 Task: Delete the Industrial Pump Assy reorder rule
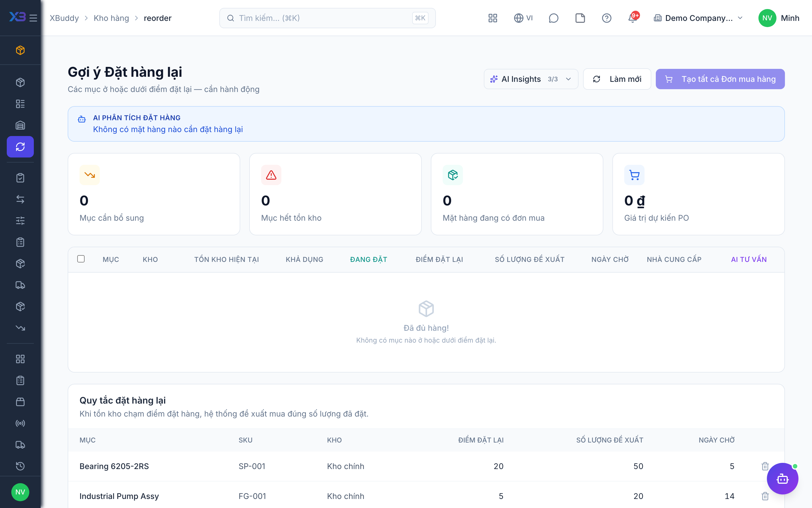[x=765, y=496]
